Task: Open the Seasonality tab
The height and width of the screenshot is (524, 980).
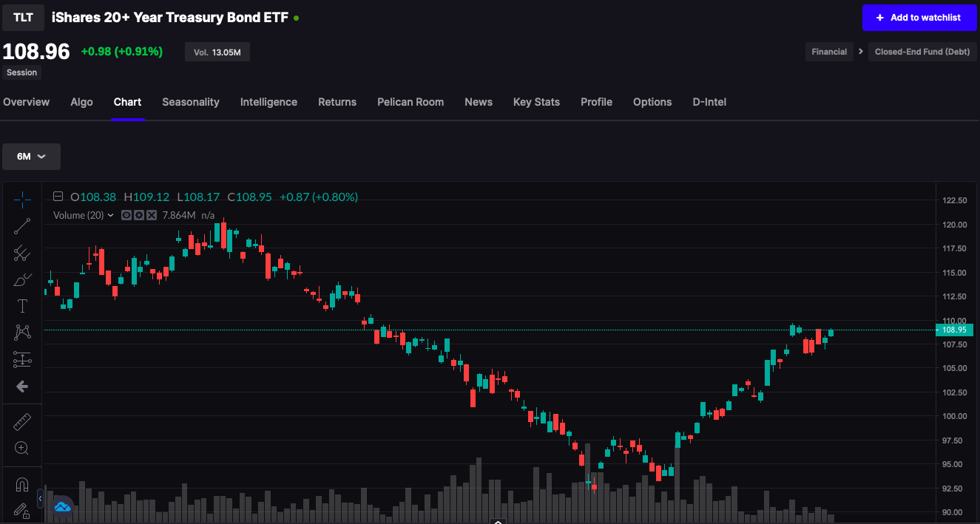Action: click(191, 102)
